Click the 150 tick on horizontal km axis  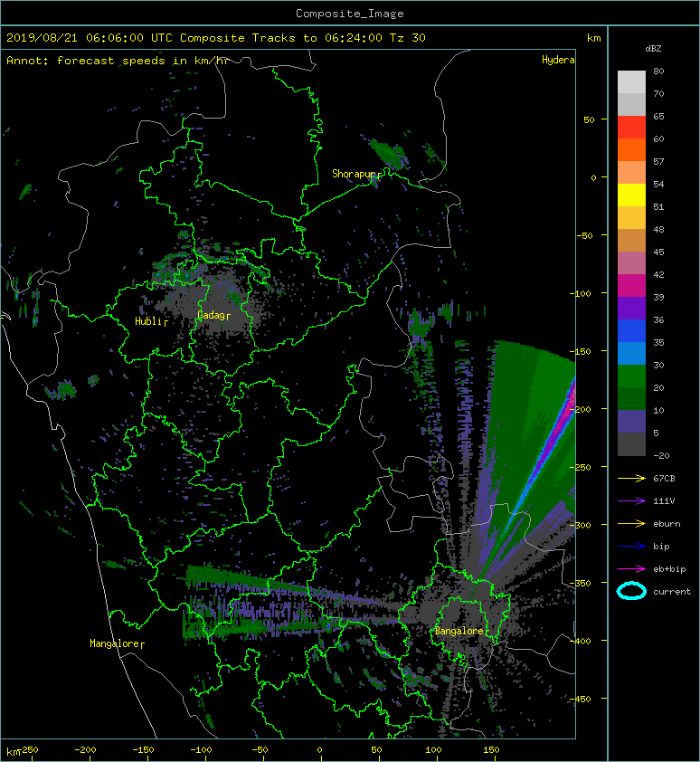point(491,750)
